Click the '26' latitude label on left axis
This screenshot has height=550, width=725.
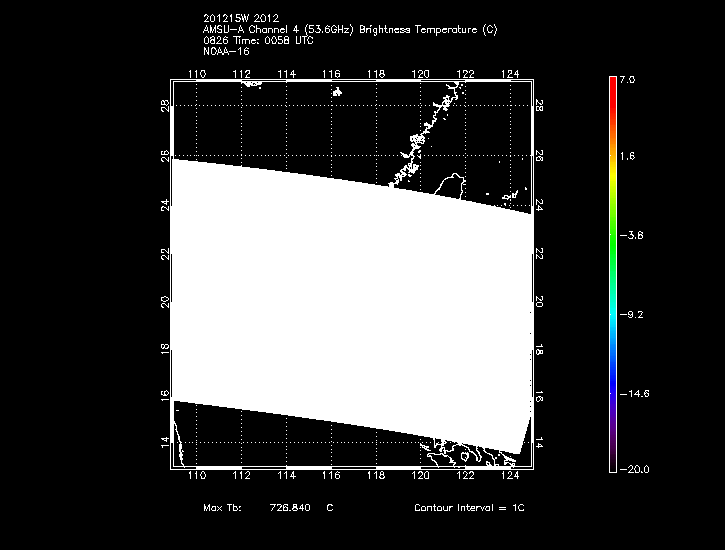[x=165, y=156]
